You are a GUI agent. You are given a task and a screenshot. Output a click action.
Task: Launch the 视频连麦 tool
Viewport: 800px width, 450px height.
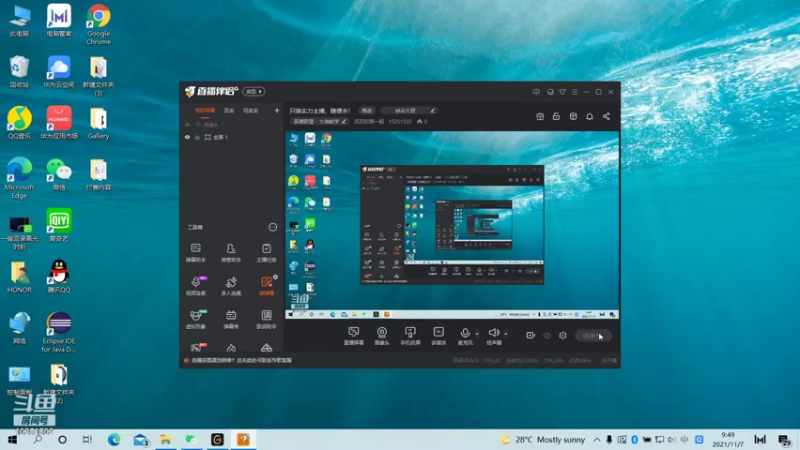[x=195, y=286]
